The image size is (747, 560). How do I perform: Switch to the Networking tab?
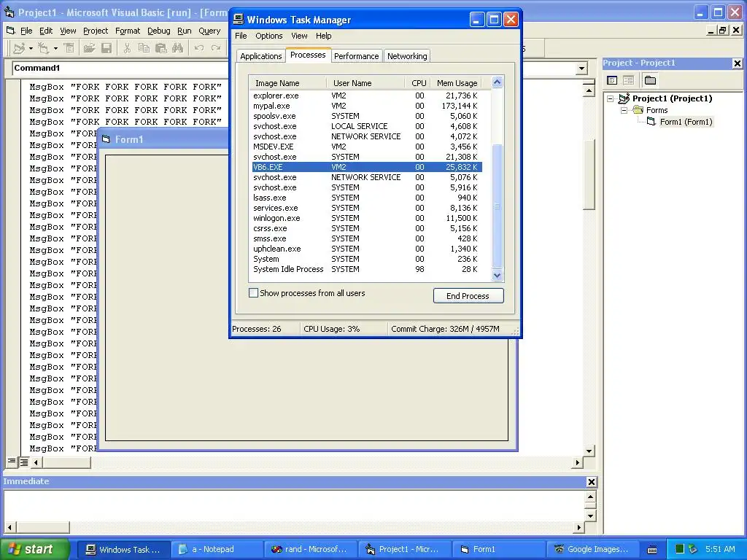[x=407, y=56]
